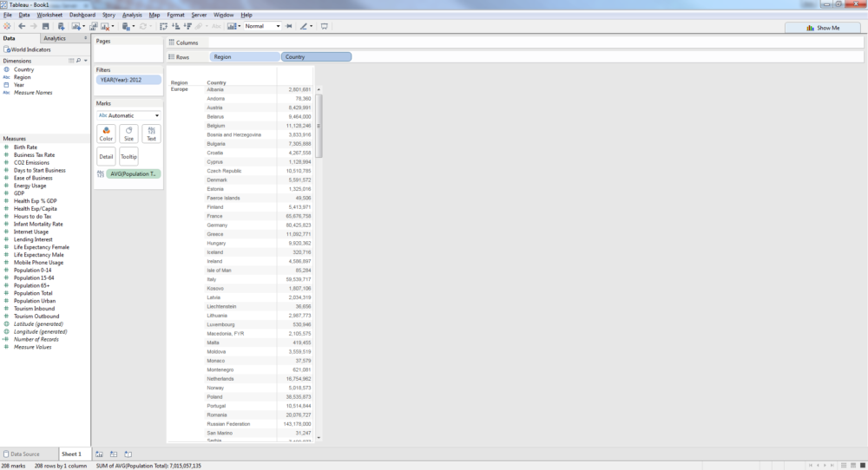This screenshot has height=470, width=868.
Task: Open the Normal fit view dropdown
Action: tap(262, 27)
